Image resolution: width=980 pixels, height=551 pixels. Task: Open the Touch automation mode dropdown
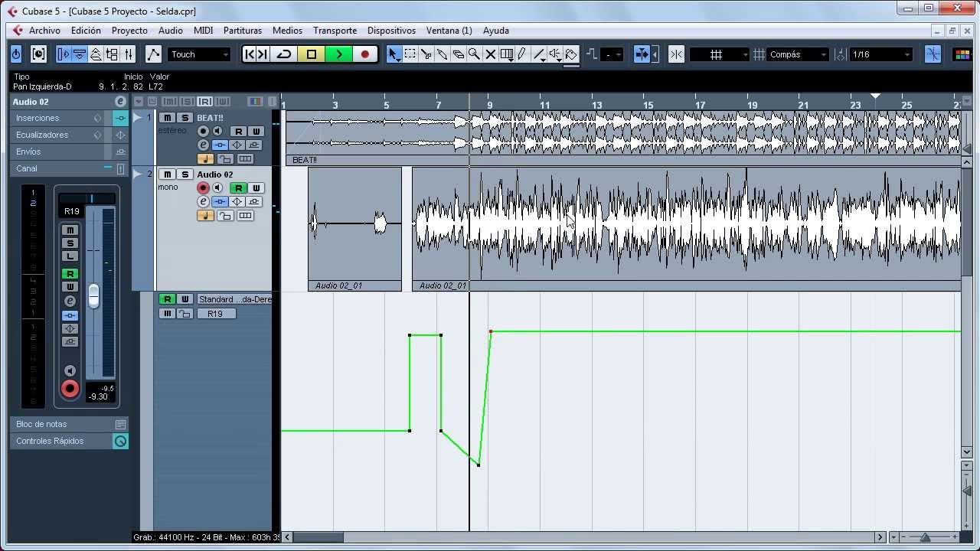click(x=199, y=54)
